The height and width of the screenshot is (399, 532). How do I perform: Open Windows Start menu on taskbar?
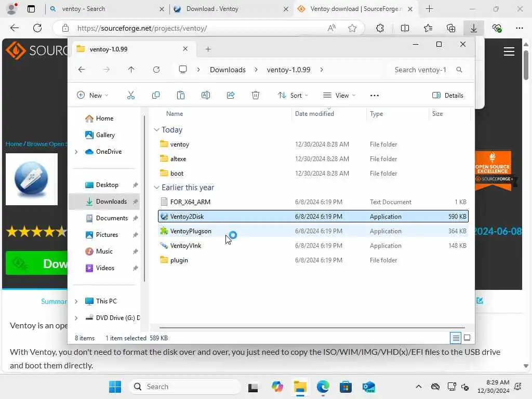pyautogui.click(x=115, y=387)
